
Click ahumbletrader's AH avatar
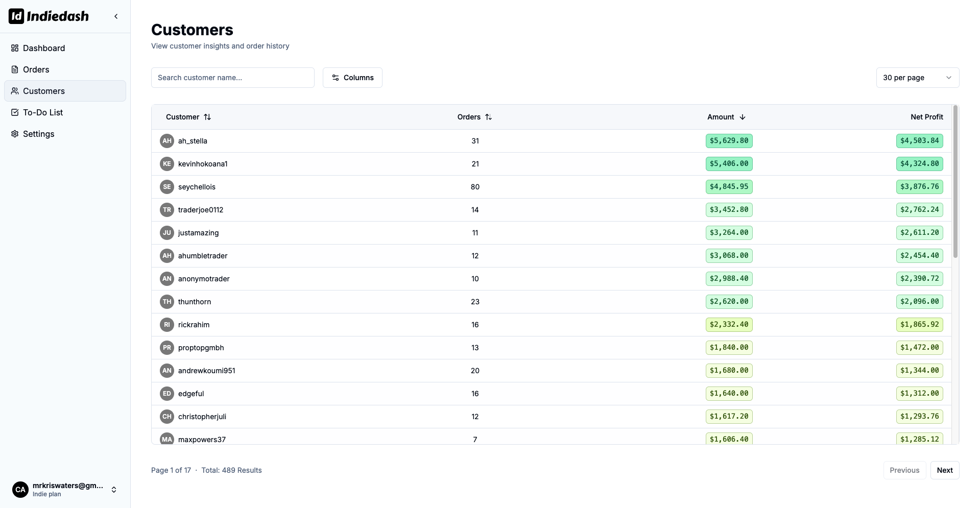[x=167, y=256]
